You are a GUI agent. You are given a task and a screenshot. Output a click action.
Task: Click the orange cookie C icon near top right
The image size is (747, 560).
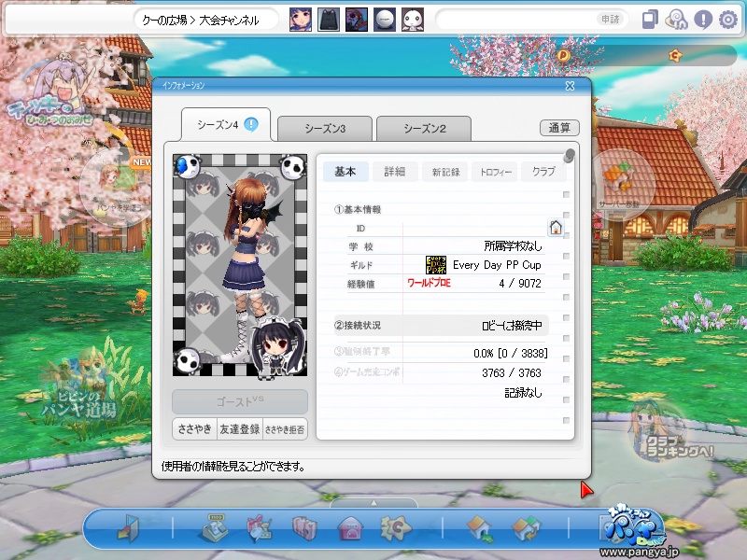click(x=675, y=56)
